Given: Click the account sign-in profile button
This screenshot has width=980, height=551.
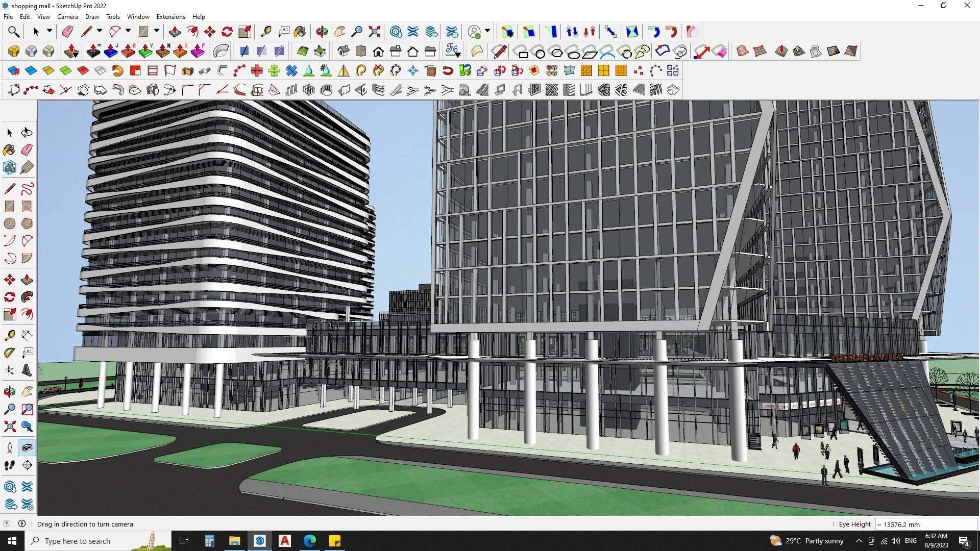Looking at the screenshot, I should 474,32.
